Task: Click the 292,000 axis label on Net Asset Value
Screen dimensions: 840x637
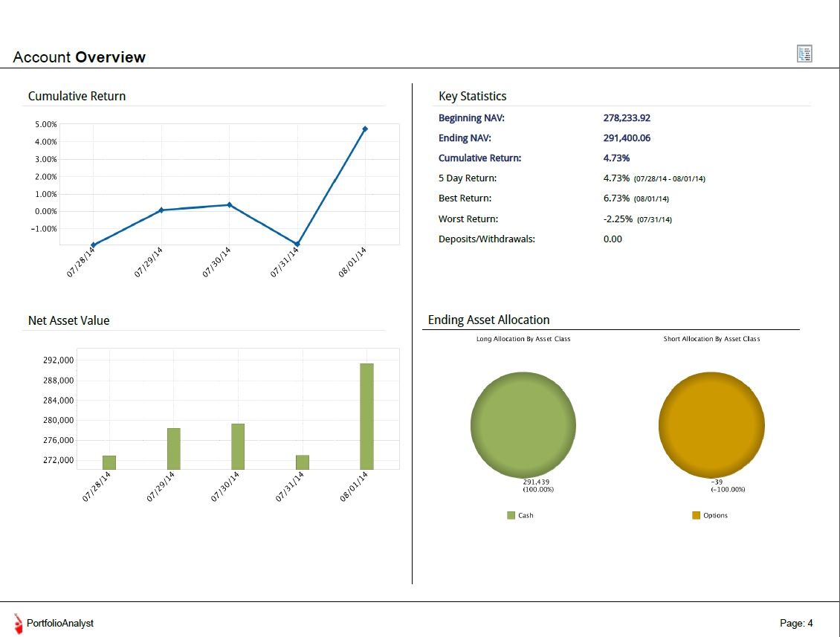Action: [x=59, y=360]
